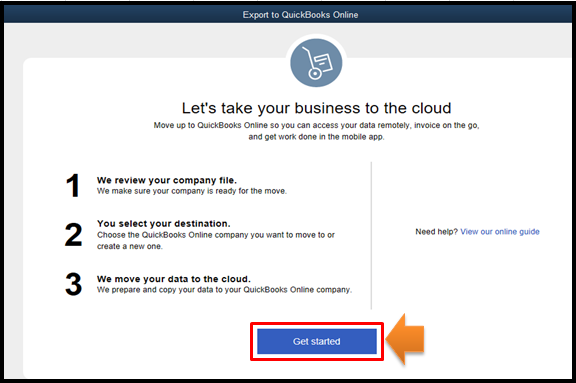
Task: Select the 'Let's take your business to the cloud' heading
Action: [316, 108]
